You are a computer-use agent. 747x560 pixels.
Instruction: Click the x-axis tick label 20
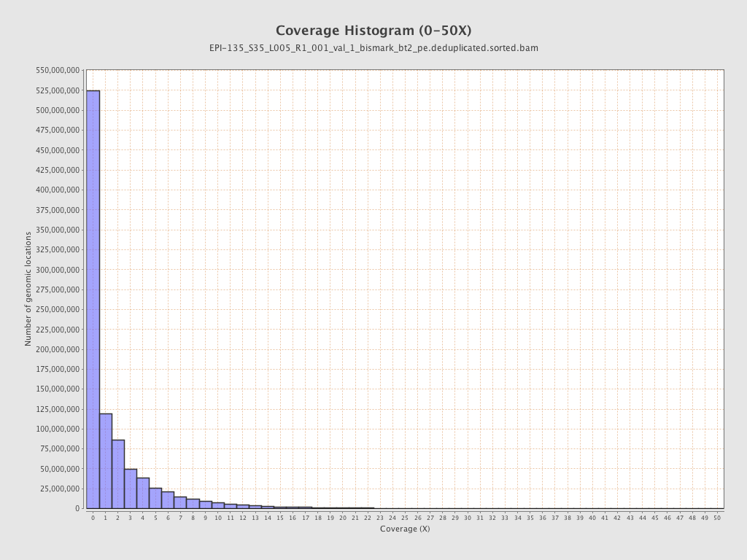[x=343, y=518]
